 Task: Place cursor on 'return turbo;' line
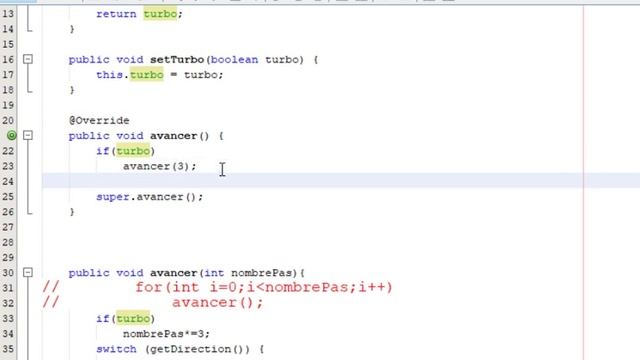[139, 14]
